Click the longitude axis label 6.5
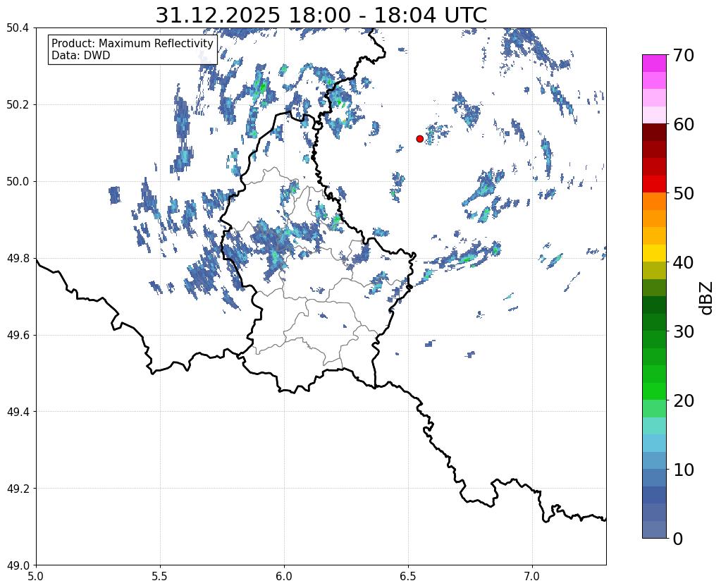This screenshot has height=588, width=721. point(408,576)
